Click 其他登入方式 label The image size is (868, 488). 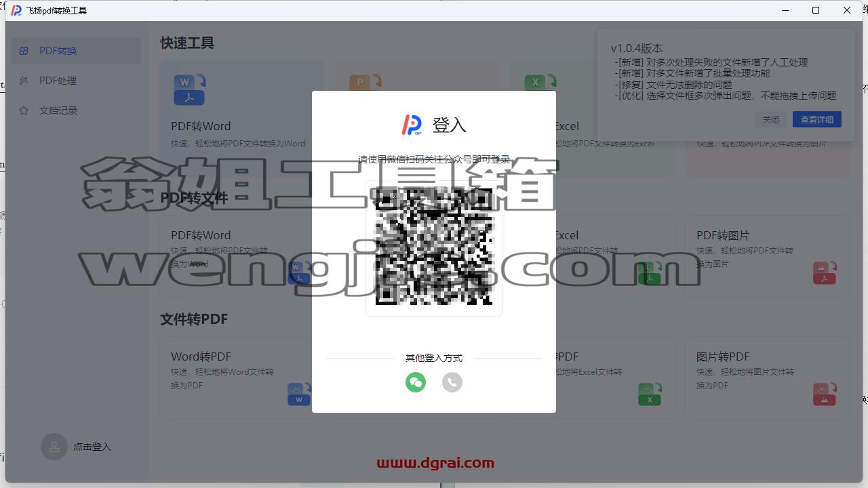click(x=434, y=358)
